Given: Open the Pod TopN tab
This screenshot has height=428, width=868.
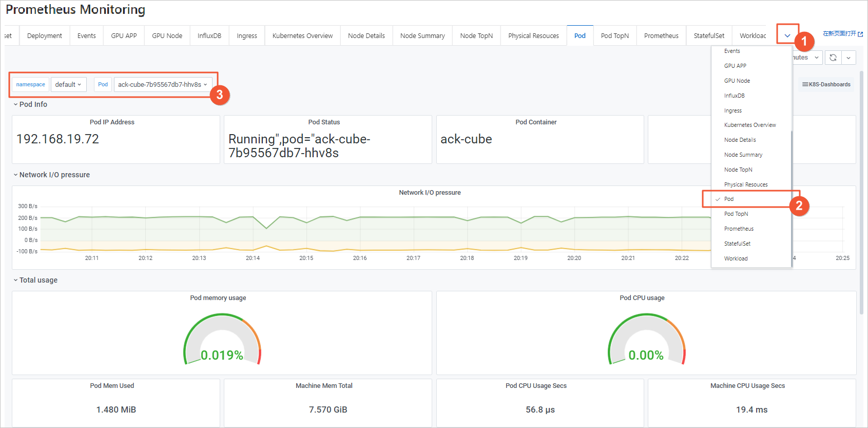Looking at the screenshot, I should click(615, 35).
